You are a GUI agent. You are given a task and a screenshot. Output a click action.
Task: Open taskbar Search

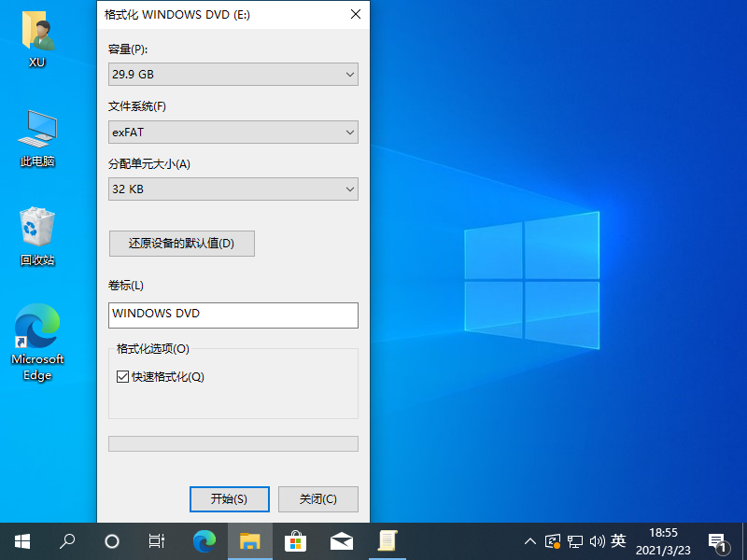(x=66, y=540)
